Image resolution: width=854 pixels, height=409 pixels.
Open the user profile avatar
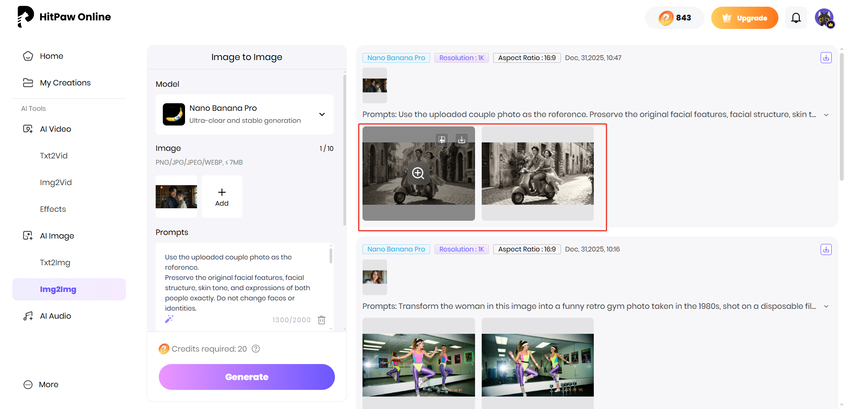pos(824,18)
